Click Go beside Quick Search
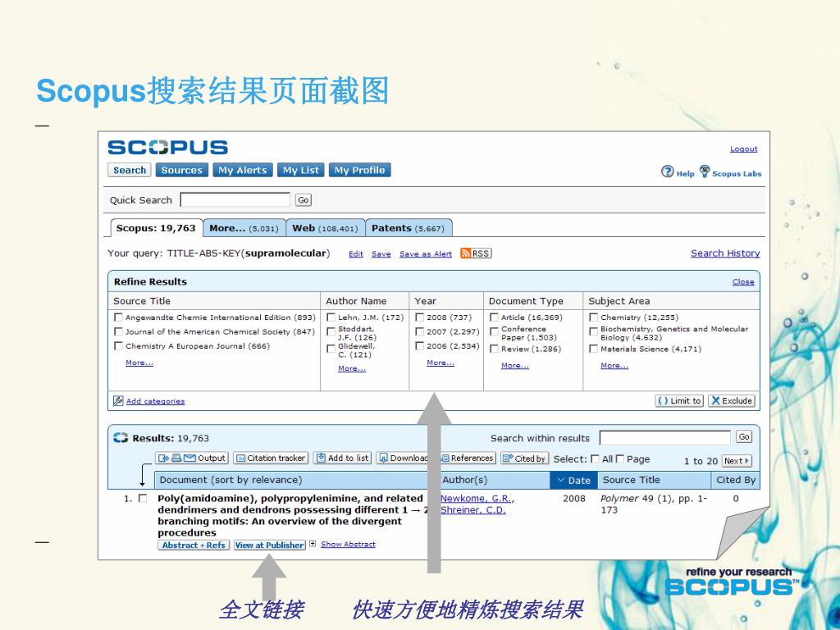 click(x=304, y=200)
